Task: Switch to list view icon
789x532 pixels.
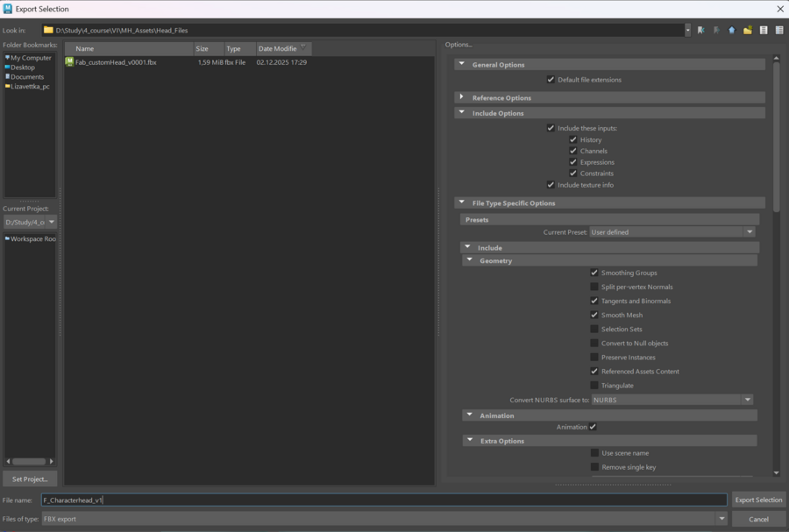Action: [x=764, y=30]
